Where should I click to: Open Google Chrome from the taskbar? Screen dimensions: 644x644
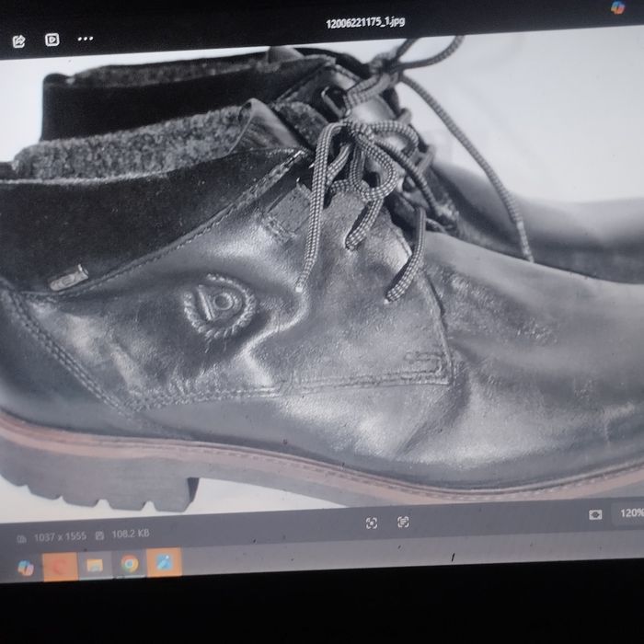(x=130, y=564)
